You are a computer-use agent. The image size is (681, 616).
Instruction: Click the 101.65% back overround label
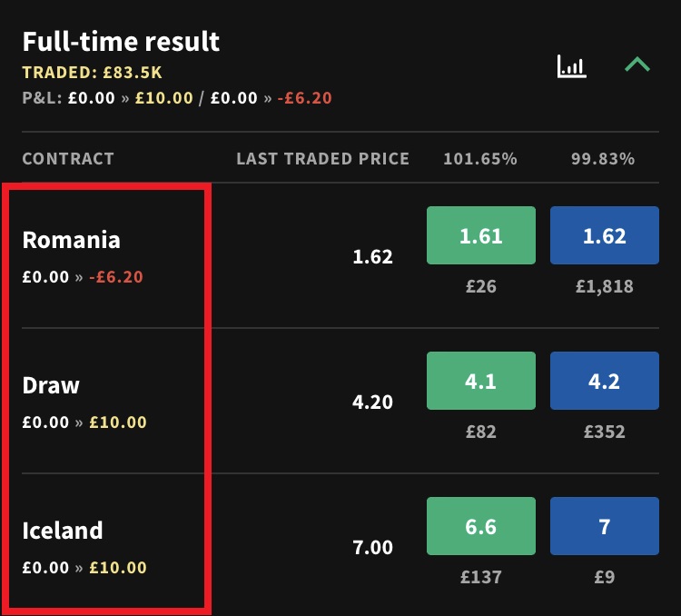480,159
